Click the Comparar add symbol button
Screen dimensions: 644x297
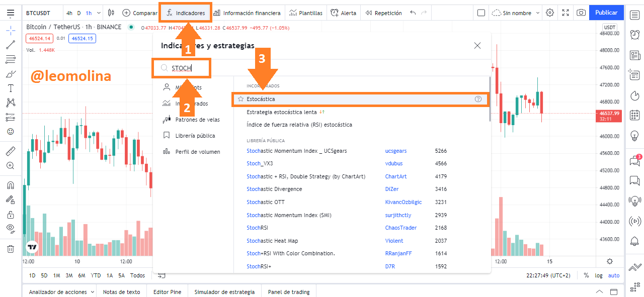[140, 13]
